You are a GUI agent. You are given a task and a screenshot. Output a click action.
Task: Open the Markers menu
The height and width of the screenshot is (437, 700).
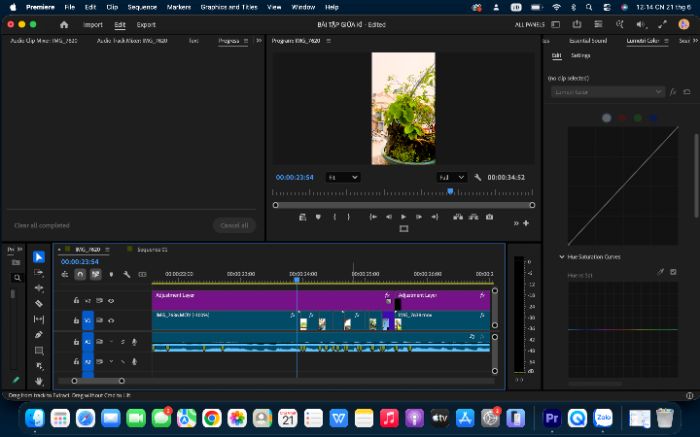click(179, 7)
